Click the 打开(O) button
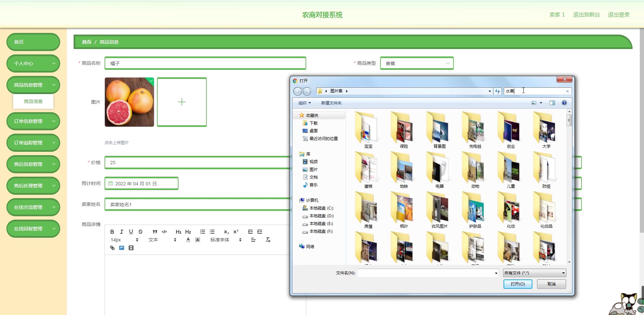 [518, 284]
